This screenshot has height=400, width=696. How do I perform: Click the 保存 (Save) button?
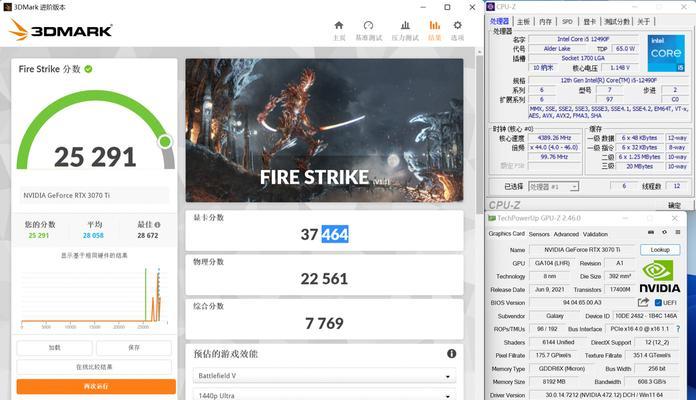134,348
